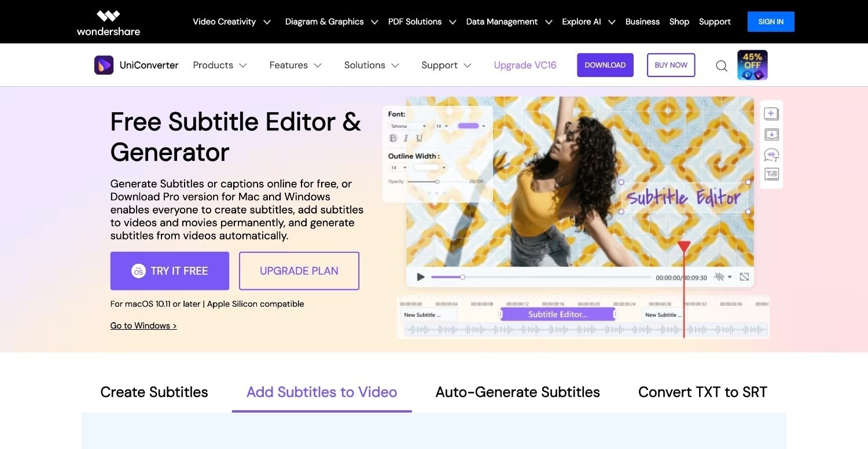Click the red playhead marker
This screenshot has height=449, width=868.
click(x=684, y=247)
